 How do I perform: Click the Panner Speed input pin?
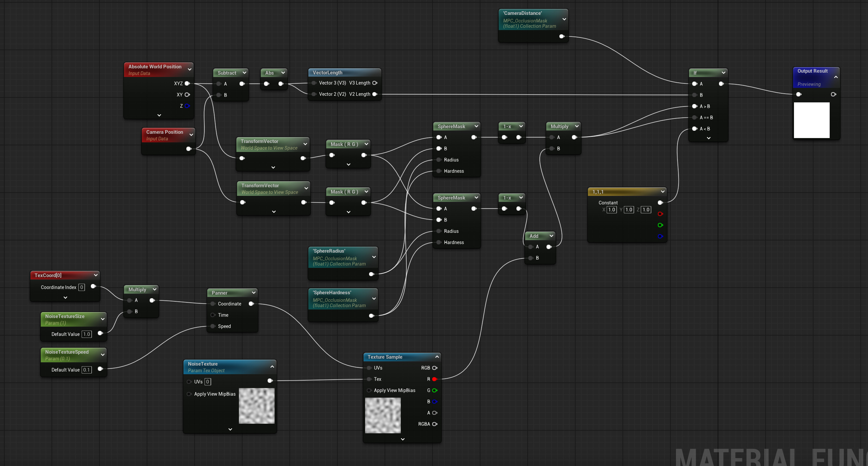[213, 326]
